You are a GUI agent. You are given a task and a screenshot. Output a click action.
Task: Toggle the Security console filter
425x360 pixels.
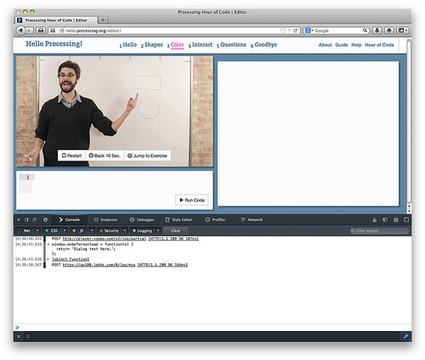point(109,231)
